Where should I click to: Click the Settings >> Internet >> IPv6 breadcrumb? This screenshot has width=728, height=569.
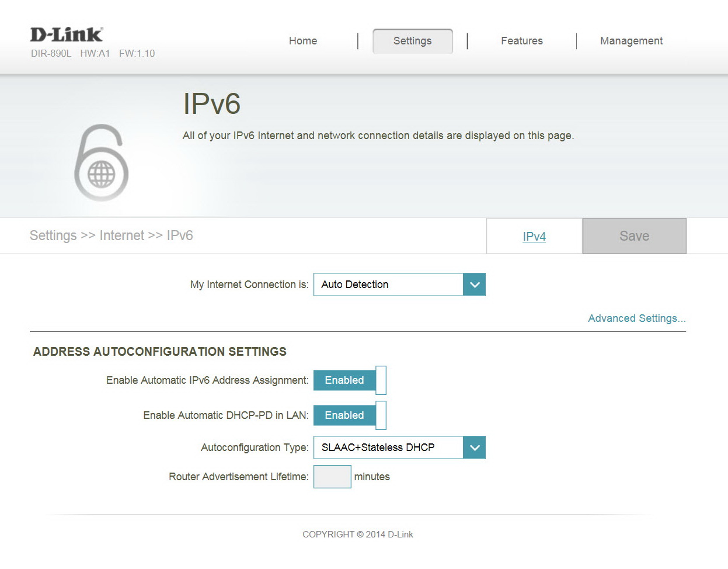click(111, 235)
